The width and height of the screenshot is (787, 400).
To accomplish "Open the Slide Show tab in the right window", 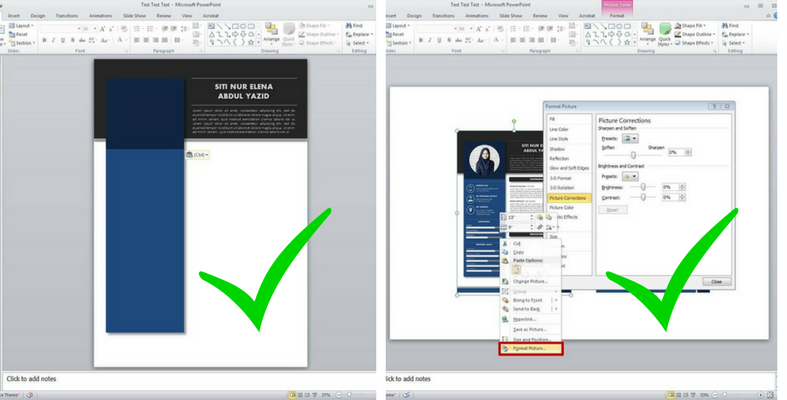I will click(510, 16).
